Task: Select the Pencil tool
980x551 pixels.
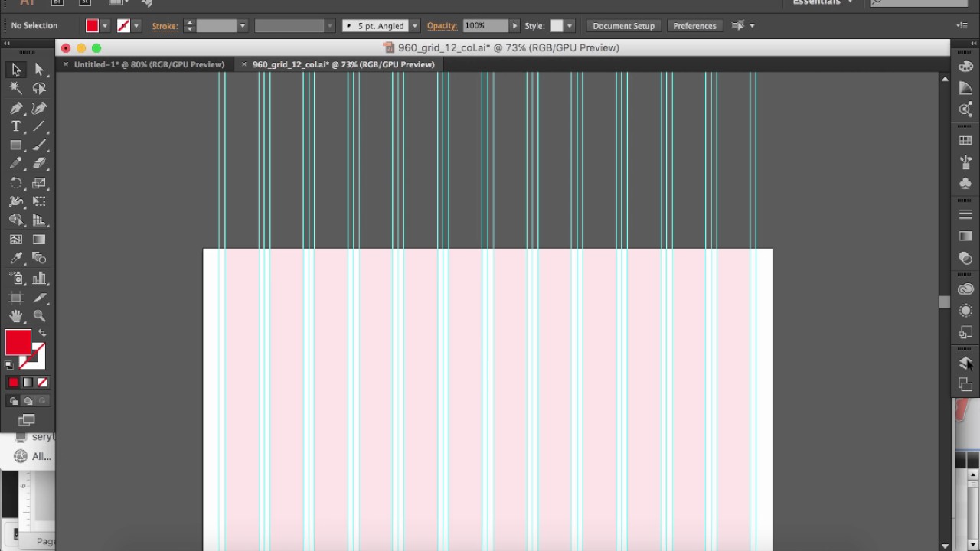Action: tap(16, 164)
